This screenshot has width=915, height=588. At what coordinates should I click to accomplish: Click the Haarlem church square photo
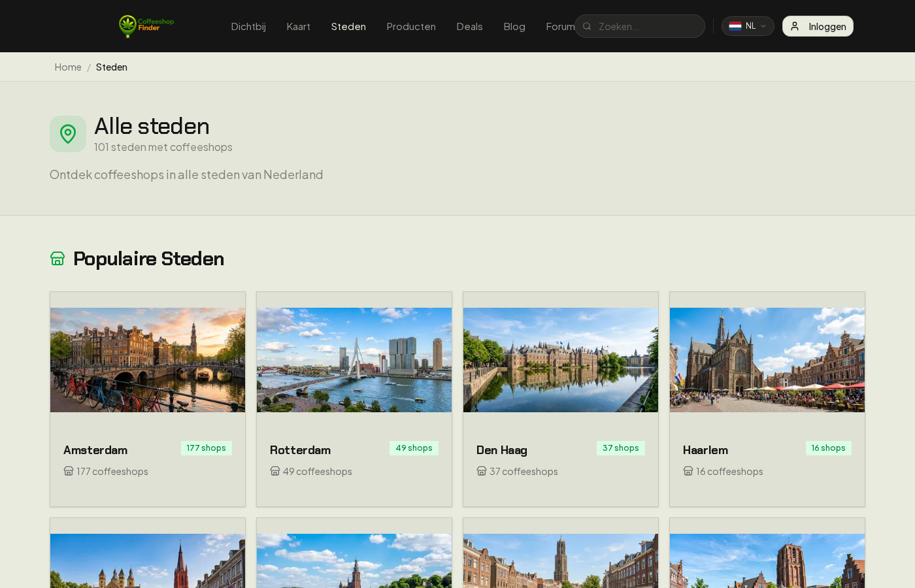pyautogui.click(x=767, y=360)
